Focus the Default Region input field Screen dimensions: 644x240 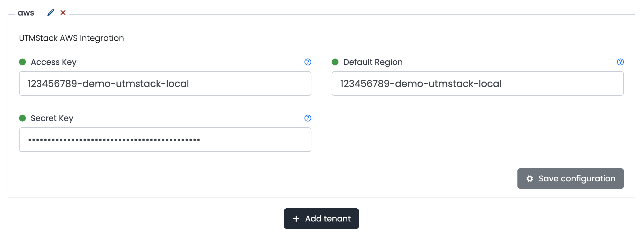pyautogui.click(x=477, y=83)
